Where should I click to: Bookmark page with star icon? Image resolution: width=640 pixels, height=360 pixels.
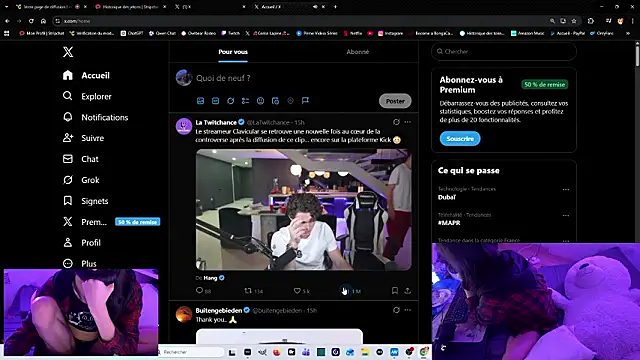(574, 21)
